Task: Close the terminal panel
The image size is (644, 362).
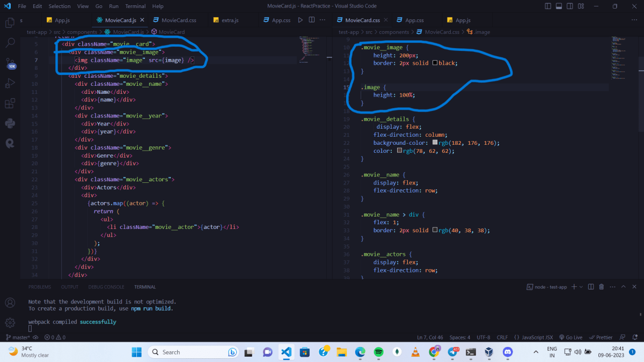Action: click(x=634, y=287)
